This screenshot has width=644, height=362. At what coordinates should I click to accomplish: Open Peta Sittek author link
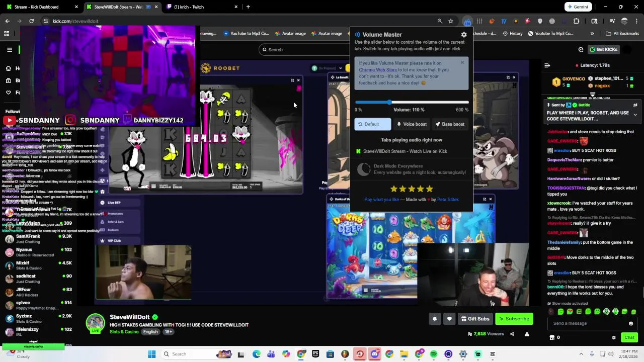448,200
